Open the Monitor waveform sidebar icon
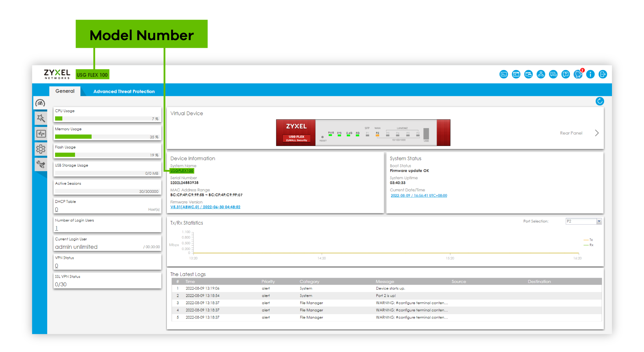The image size is (644, 352). click(x=41, y=134)
